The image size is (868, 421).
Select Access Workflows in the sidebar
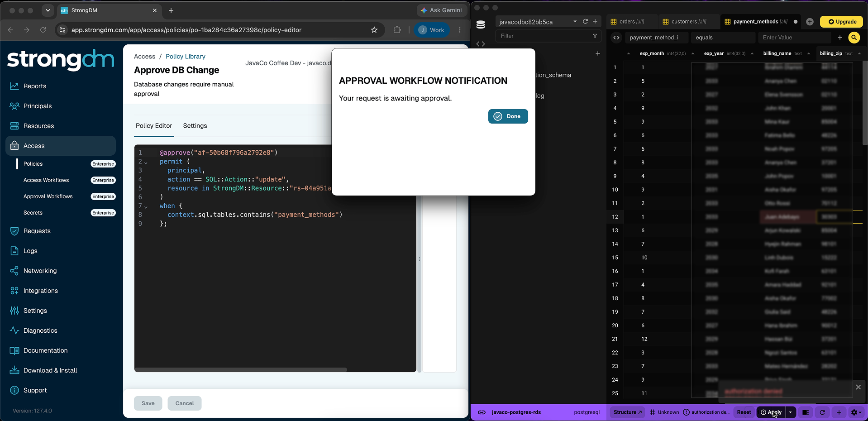(46, 180)
